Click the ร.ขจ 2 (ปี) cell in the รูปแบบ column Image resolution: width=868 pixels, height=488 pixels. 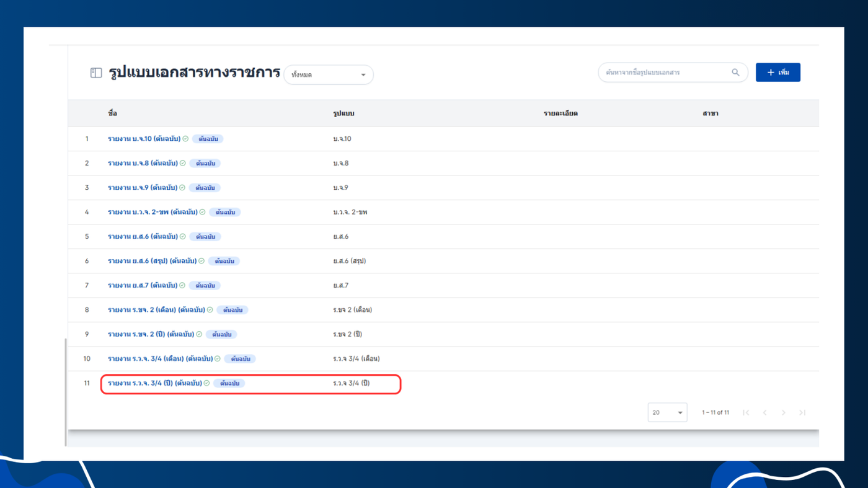click(347, 334)
